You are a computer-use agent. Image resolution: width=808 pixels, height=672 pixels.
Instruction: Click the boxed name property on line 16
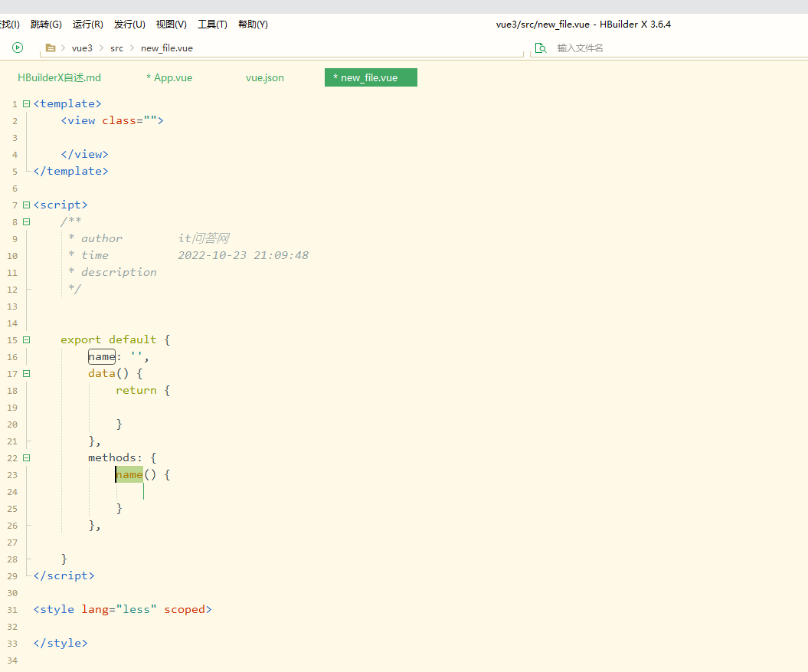[102, 356]
